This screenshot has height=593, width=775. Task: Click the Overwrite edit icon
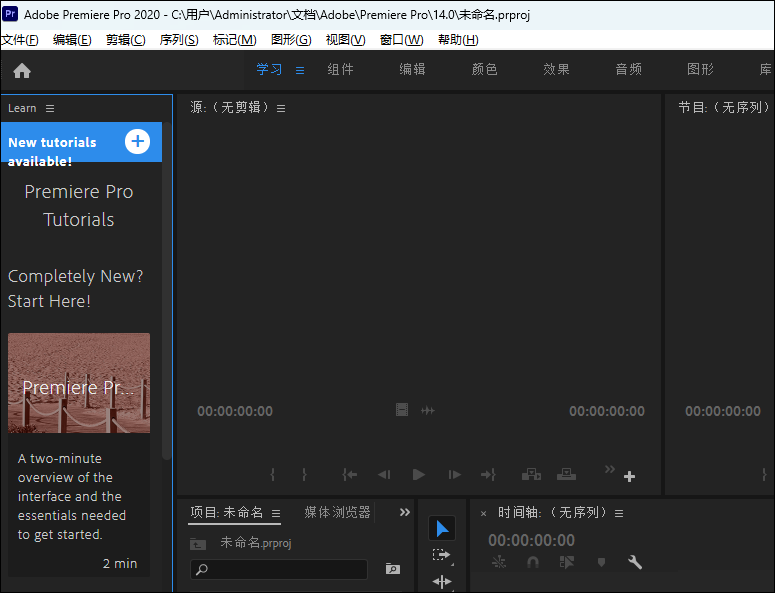[x=566, y=474]
